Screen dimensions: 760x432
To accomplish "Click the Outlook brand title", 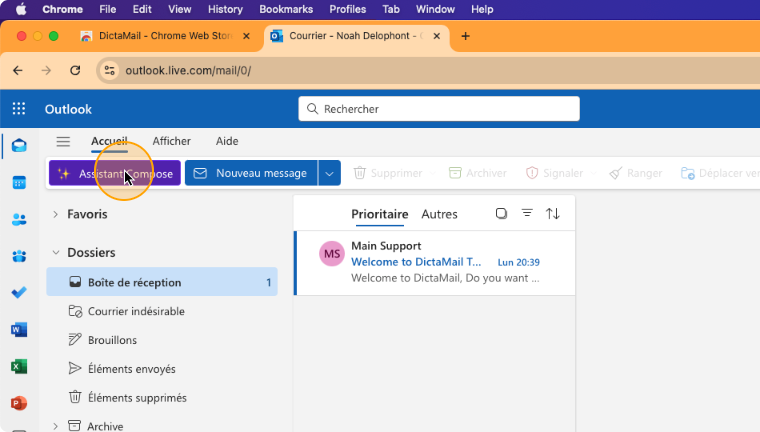I will point(68,109).
